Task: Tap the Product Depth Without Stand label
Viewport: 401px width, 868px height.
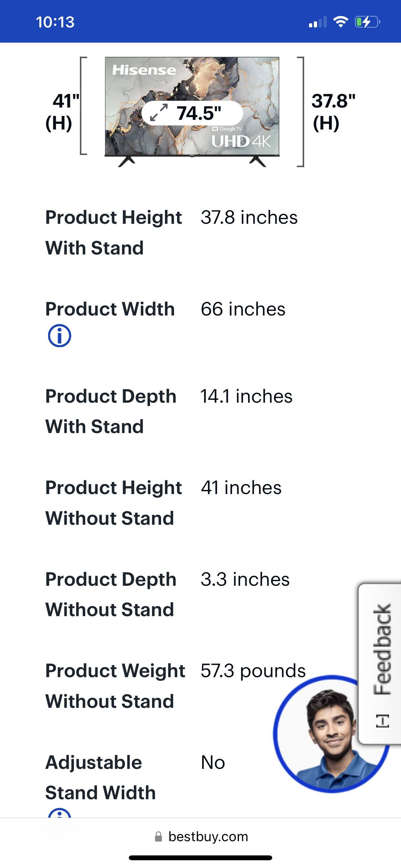Action: (111, 594)
